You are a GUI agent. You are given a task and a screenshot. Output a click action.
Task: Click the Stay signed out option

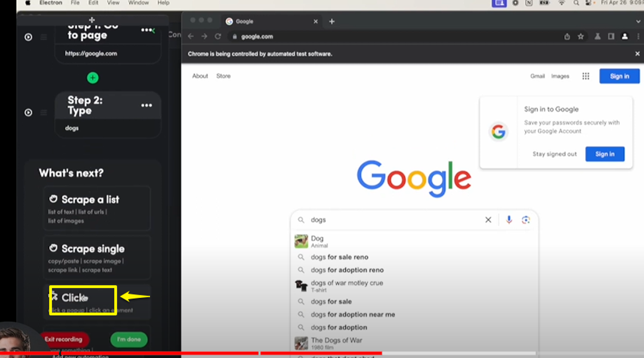tap(554, 154)
